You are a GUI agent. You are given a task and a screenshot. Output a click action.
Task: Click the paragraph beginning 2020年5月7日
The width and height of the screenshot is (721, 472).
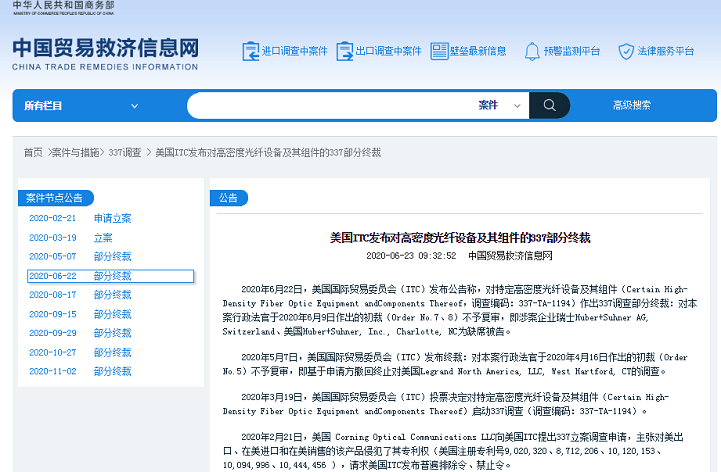tap(455, 364)
